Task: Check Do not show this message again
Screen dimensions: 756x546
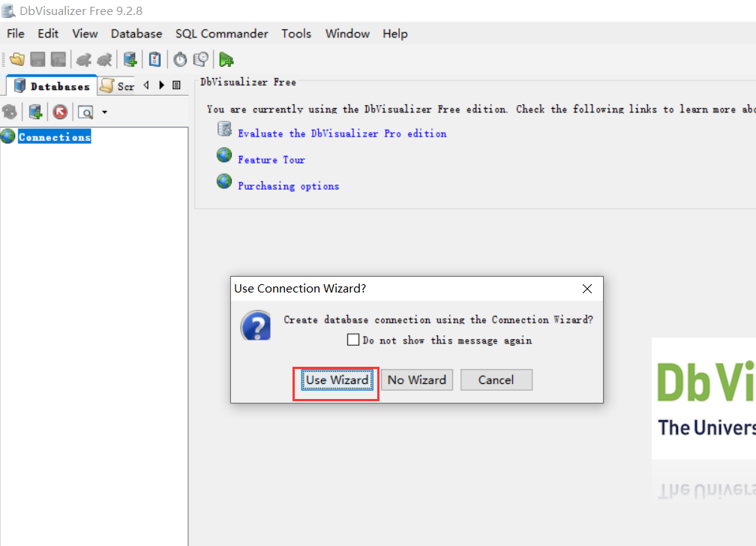Action: (x=353, y=339)
